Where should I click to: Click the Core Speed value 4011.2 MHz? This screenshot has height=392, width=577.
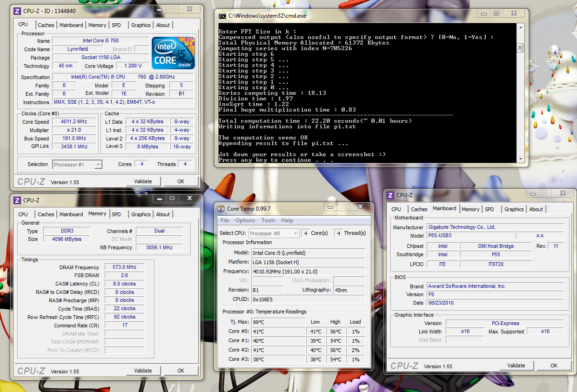click(x=74, y=122)
